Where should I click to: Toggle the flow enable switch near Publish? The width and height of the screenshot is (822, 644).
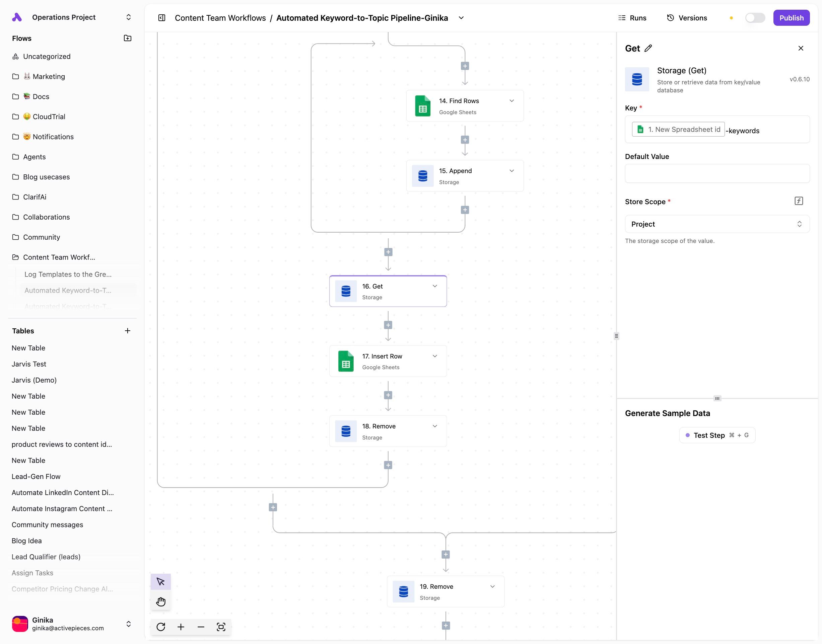point(755,18)
